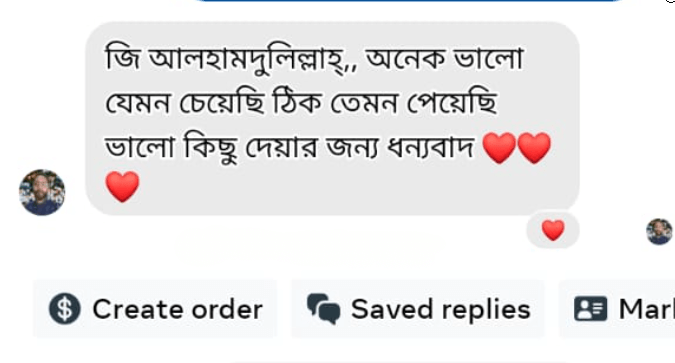Click the small seen-receipt avatar at right

coord(659,232)
